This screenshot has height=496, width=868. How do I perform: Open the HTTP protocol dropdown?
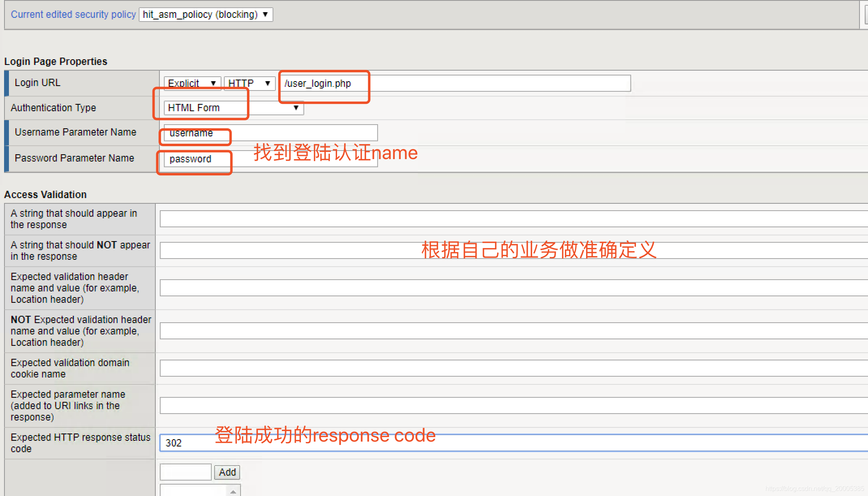click(249, 83)
